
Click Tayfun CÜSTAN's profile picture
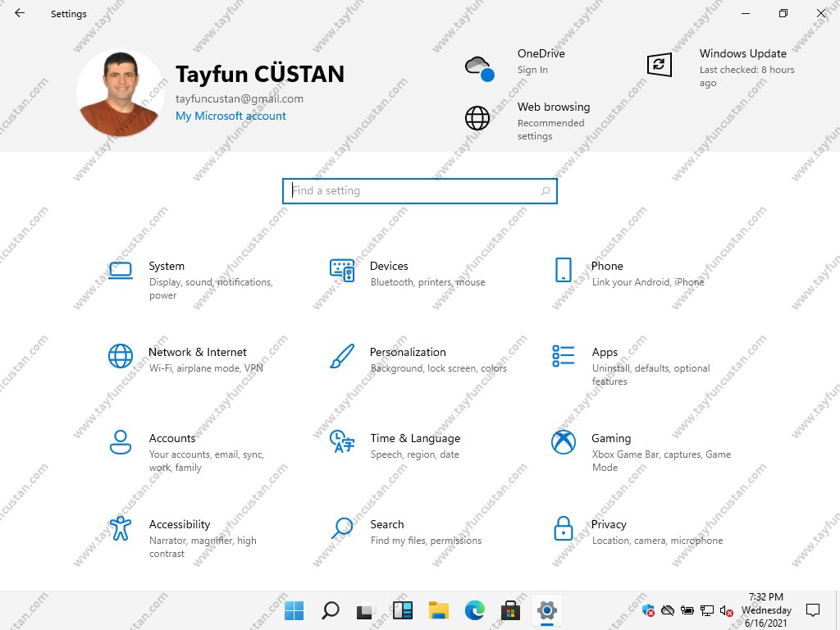tap(121, 94)
